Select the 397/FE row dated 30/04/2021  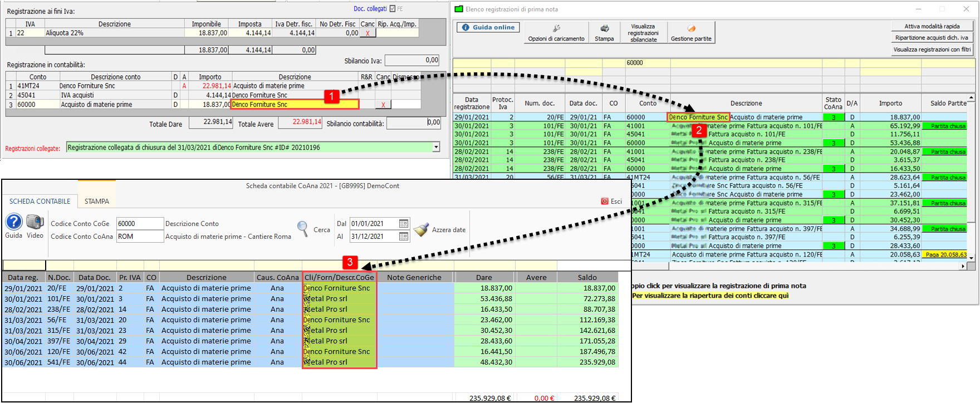310,341
